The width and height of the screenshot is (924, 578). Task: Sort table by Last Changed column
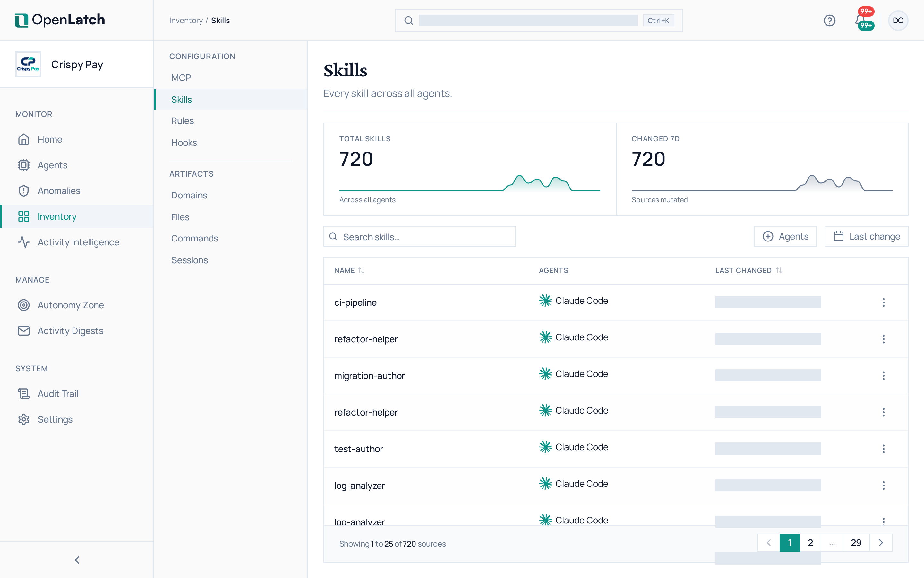[x=749, y=270]
